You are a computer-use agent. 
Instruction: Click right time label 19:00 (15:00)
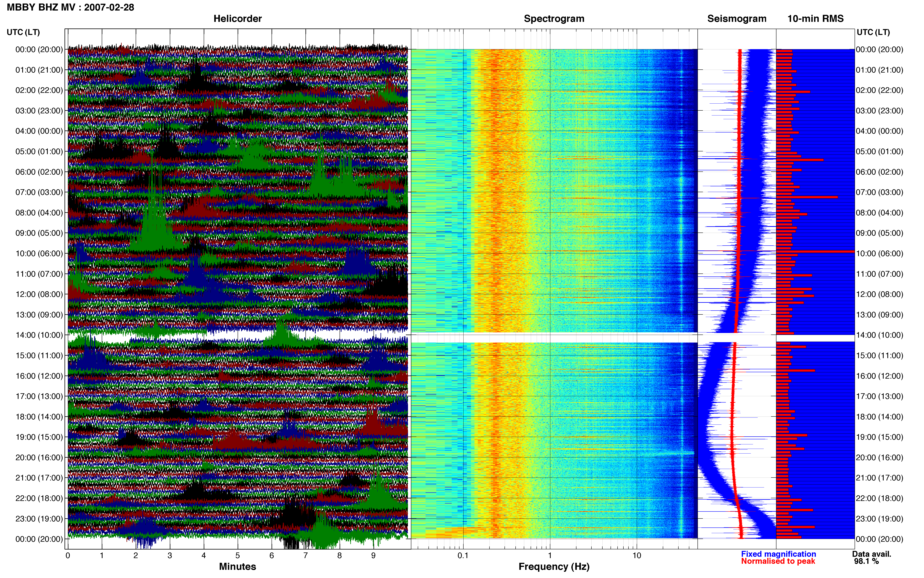(x=880, y=437)
